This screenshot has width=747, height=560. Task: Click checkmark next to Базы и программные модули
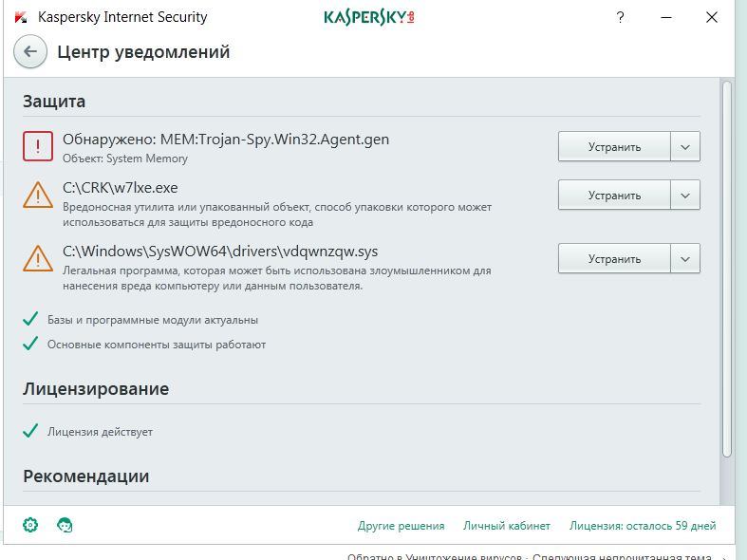[x=30, y=319]
